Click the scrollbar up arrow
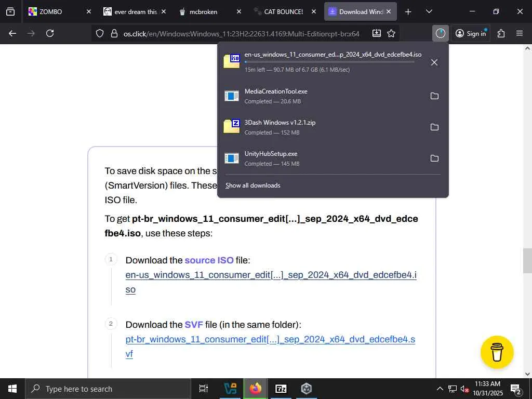The height and width of the screenshot is (399, 532). click(527, 48)
